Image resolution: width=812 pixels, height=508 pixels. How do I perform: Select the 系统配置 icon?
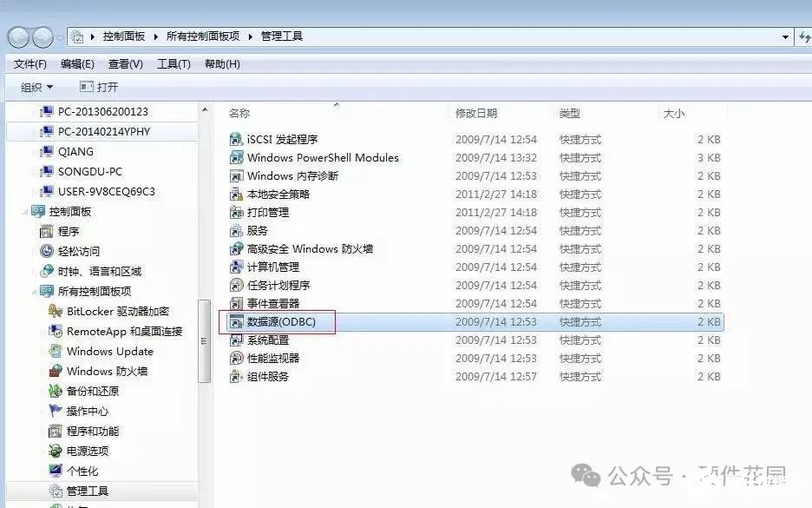click(236, 340)
